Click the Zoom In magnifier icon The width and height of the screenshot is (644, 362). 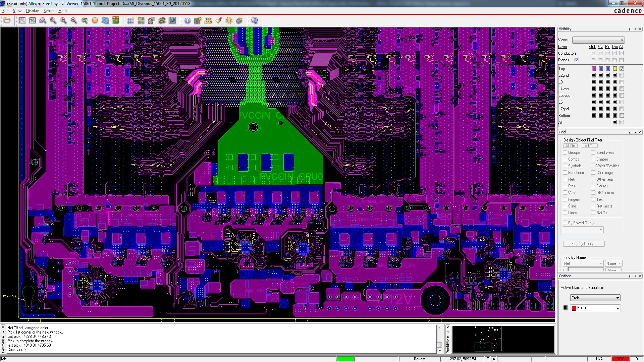(63, 21)
